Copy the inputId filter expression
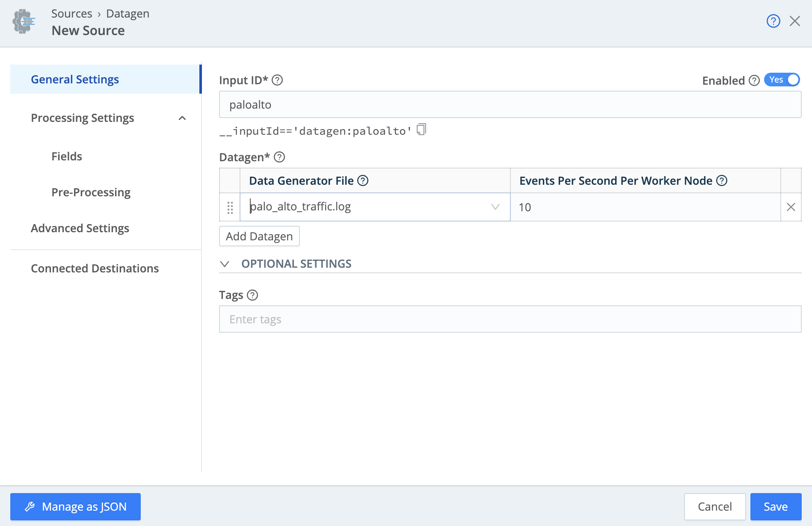The height and width of the screenshot is (526, 812). (421, 130)
